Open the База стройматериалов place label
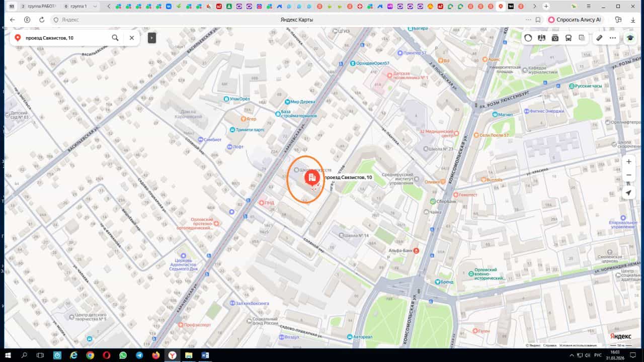This screenshot has height=362, width=644. pyautogui.click(x=296, y=114)
